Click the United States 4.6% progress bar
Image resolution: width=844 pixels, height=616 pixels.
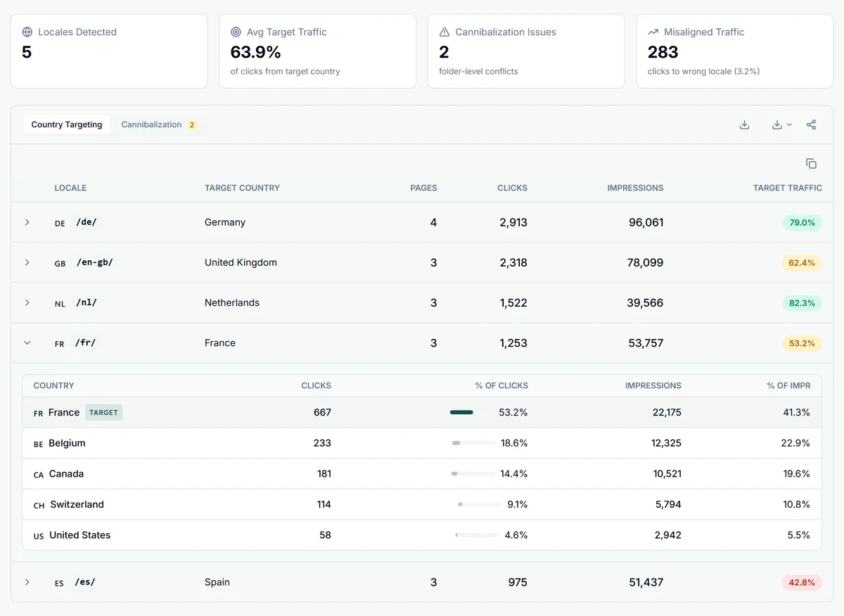pyautogui.click(x=476, y=535)
